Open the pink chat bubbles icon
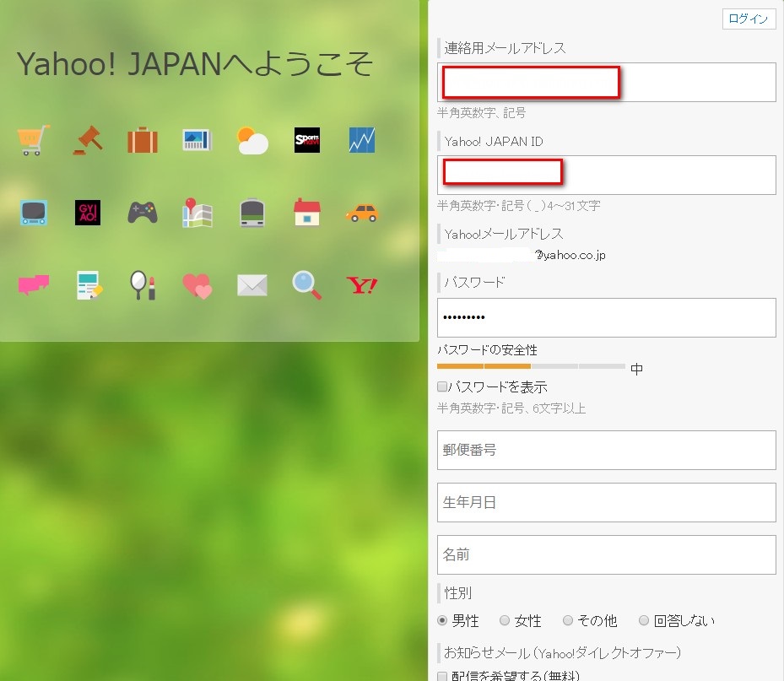This screenshot has width=784, height=681. [34, 285]
